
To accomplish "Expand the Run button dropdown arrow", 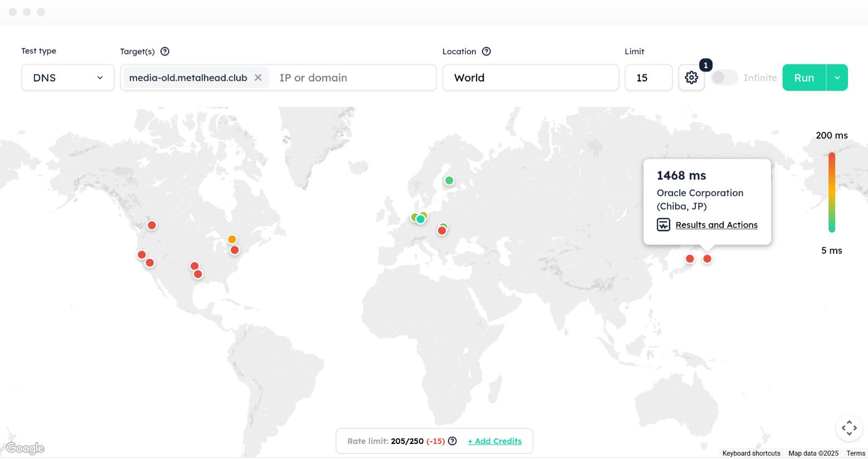I will pyautogui.click(x=837, y=78).
